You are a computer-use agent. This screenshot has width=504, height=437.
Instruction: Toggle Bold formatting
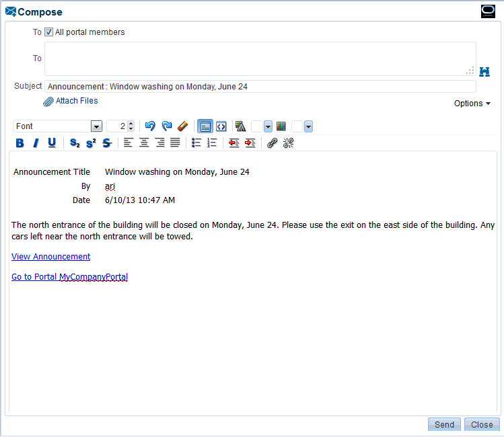click(x=20, y=143)
